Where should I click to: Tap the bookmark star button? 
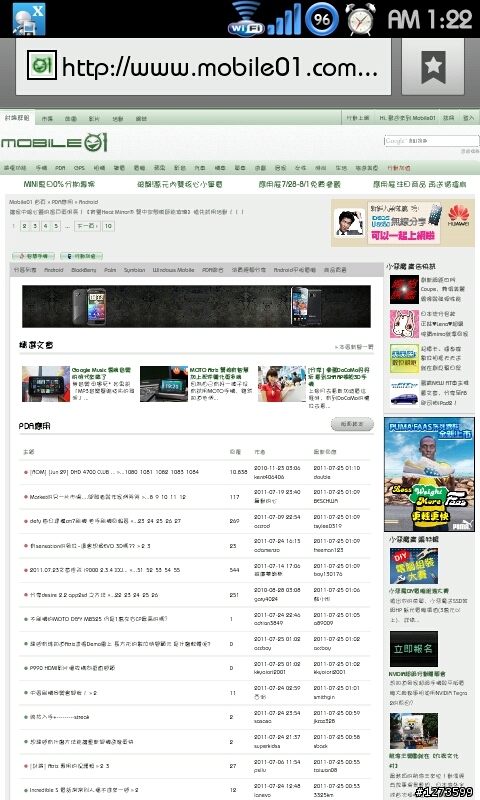click(x=433, y=66)
